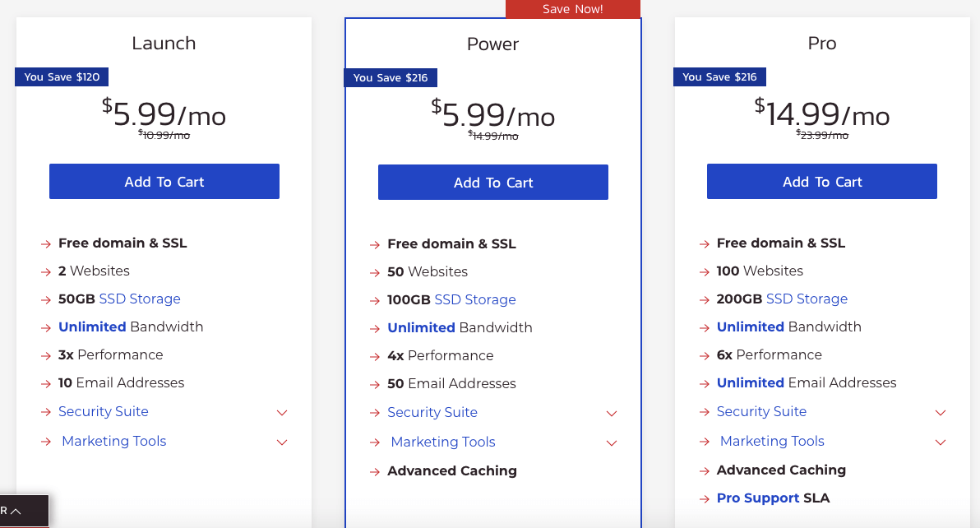Add the Power plan to cart
Image resolution: width=980 pixels, height=528 pixels.
(x=493, y=183)
